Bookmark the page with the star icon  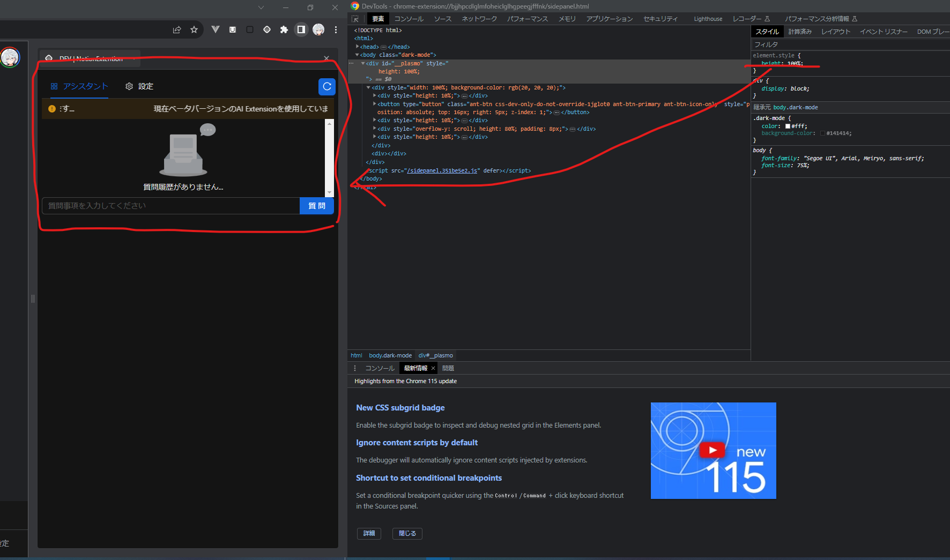tap(194, 29)
